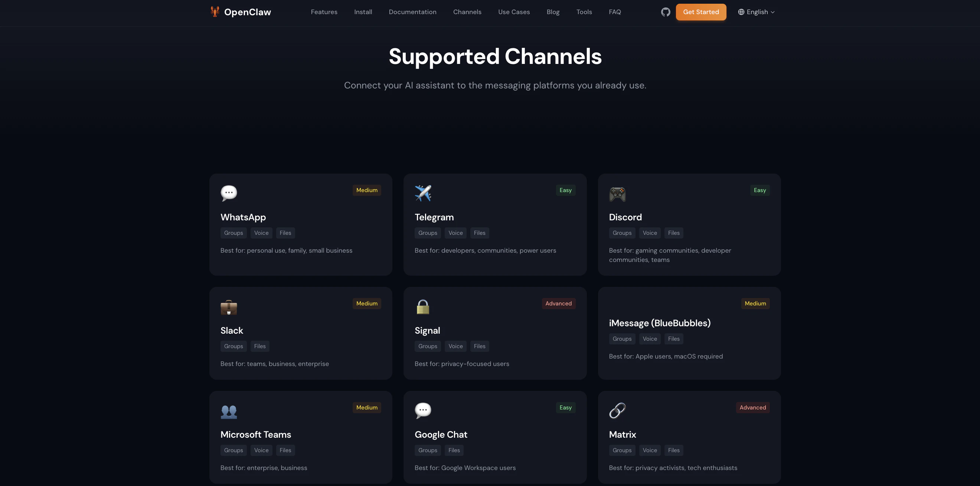This screenshot has width=980, height=486.
Task: Click the Advanced badge on Signal card
Action: click(558, 304)
